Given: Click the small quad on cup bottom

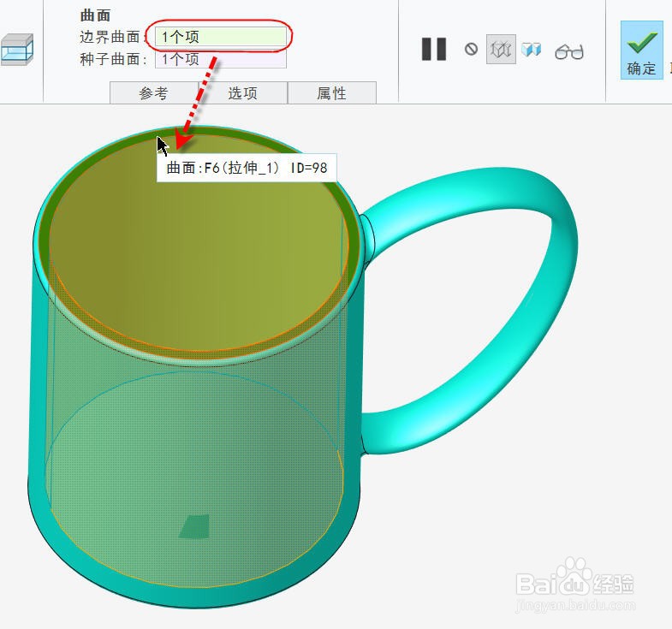Looking at the screenshot, I should point(194,526).
